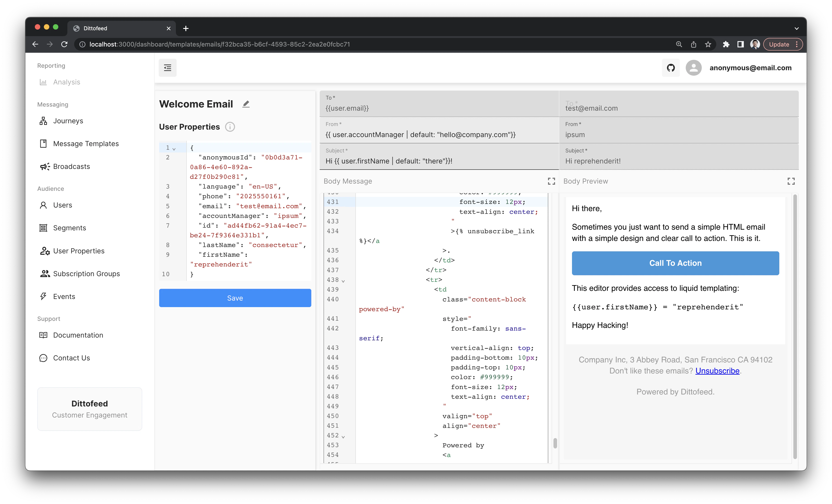Click the User Properties info icon

click(230, 127)
